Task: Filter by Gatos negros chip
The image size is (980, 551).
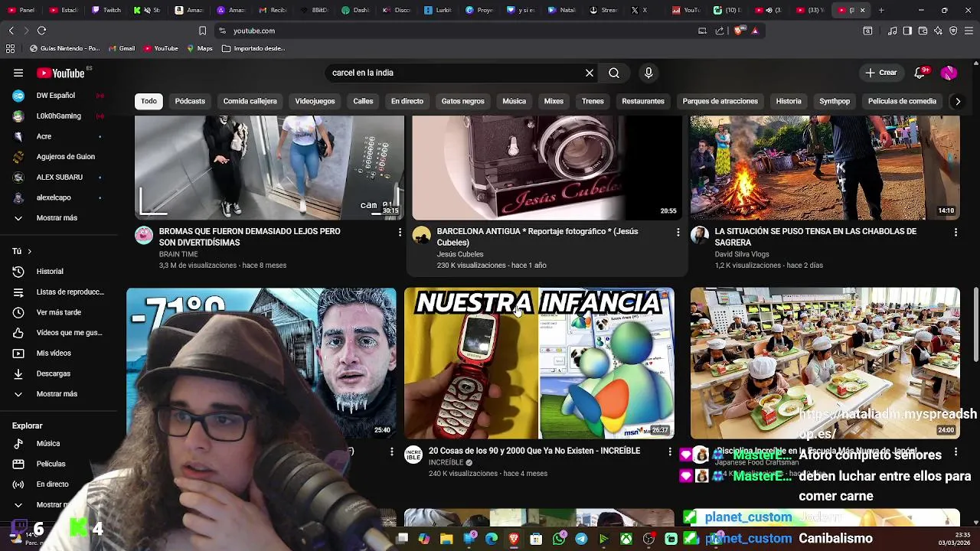Action: tap(462, 101)
